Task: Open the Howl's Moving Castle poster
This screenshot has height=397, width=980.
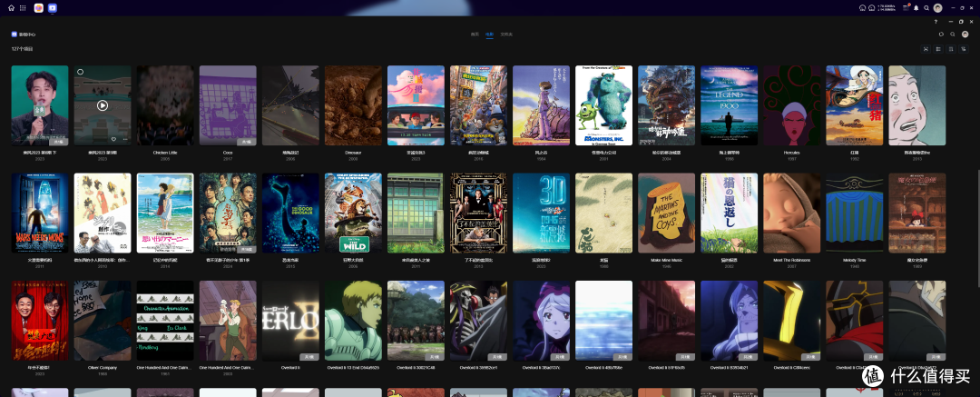Action: [666, 105]
